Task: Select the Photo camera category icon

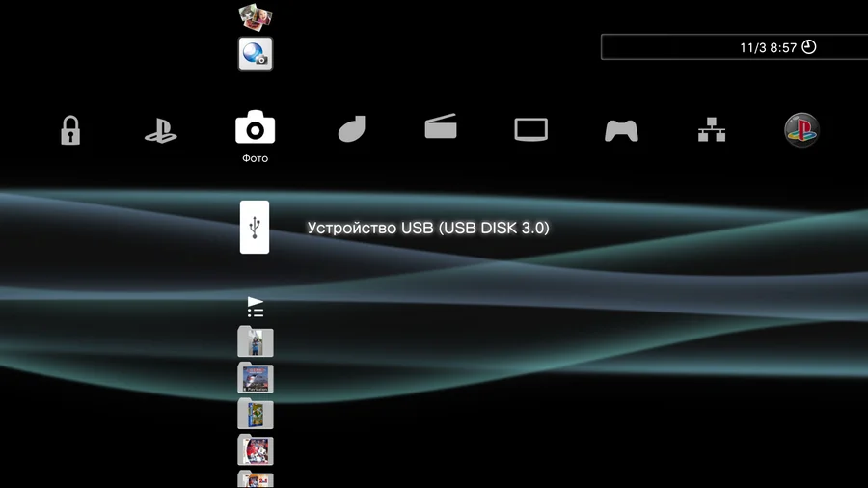Action: coord(255,128)
